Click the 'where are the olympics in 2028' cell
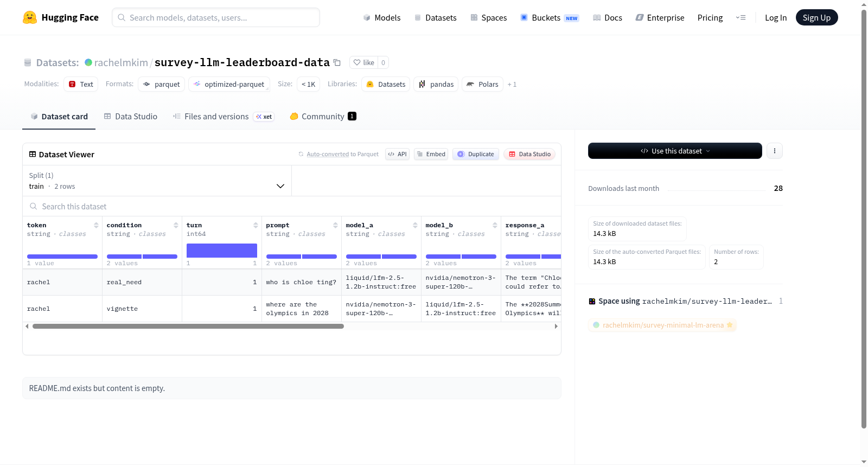This screenshot has width=868, height=467. click(301, 309)
